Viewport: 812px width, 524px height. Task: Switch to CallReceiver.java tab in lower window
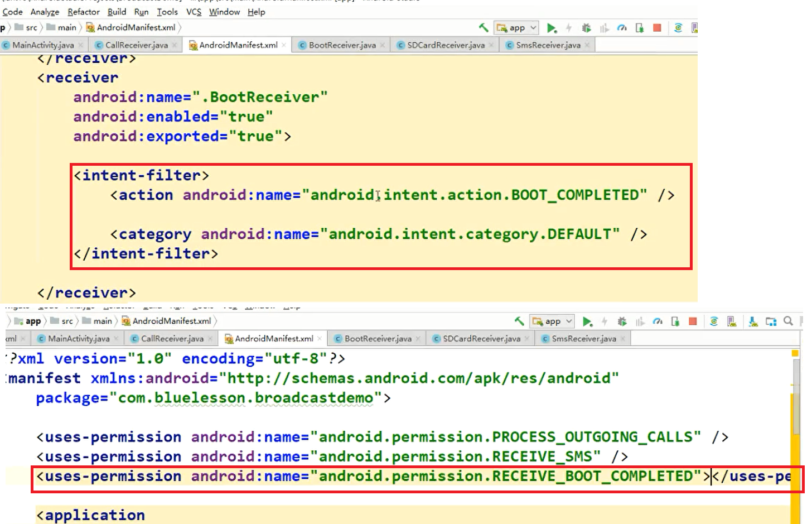tap(172, 339)
